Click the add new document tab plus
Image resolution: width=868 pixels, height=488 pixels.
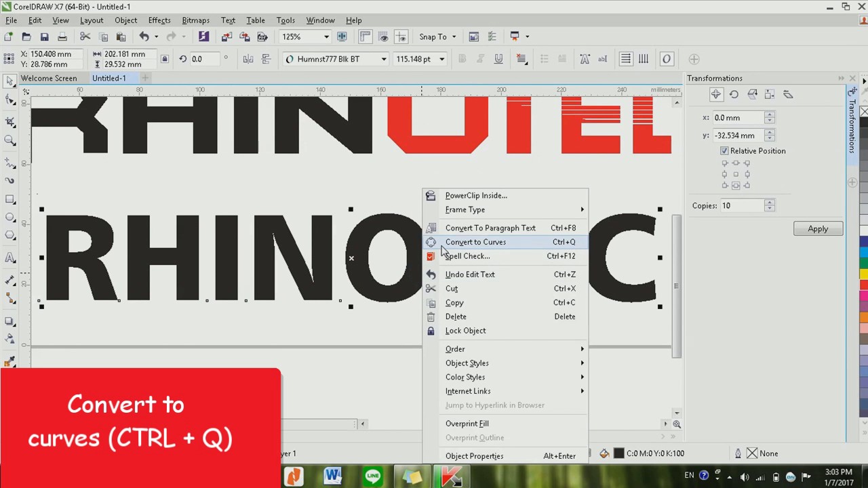[x=145, y=78]
